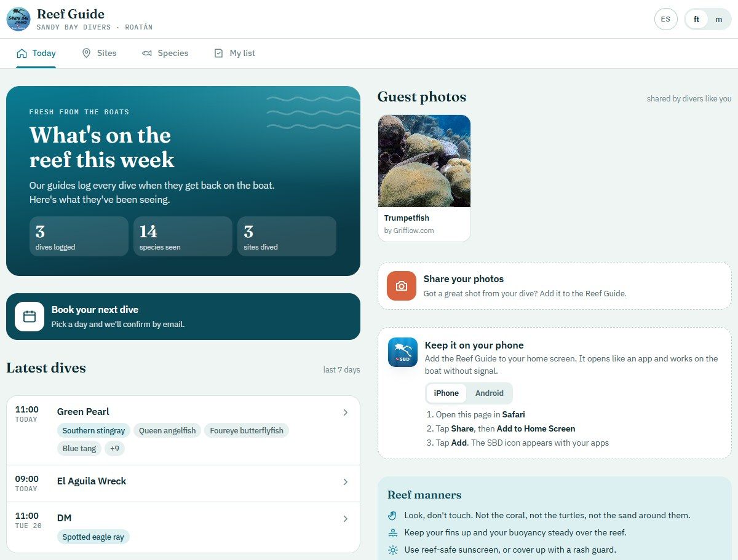Expand the El Aguila Wreck chevron
This screenshot has height=560, width=738.
[x=346, y=482]
